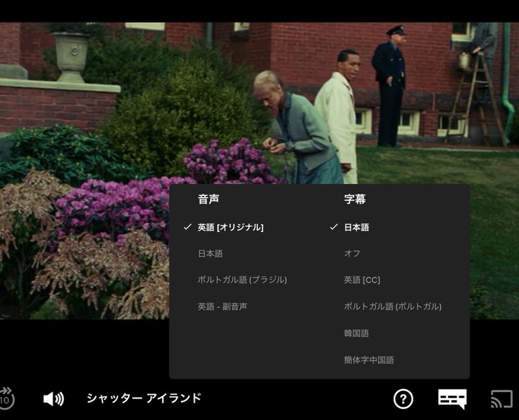Click the シャッター アイランド title text
The width and height of the screenshot is (519, 420).
143,398
